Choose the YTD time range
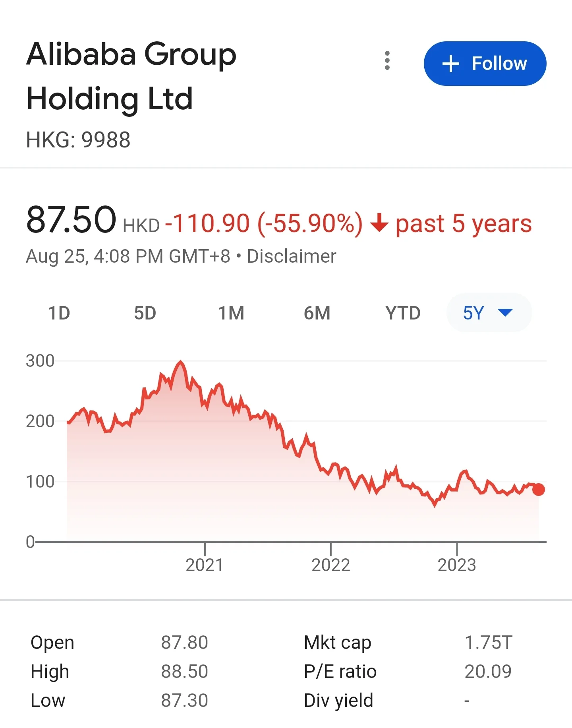Screen dimensions: 572x728 (403, 313)
